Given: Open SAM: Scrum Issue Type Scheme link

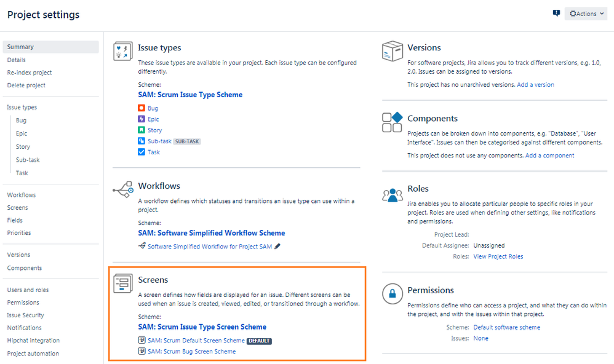Looking at the screenshot, I should tap(190, 95).
